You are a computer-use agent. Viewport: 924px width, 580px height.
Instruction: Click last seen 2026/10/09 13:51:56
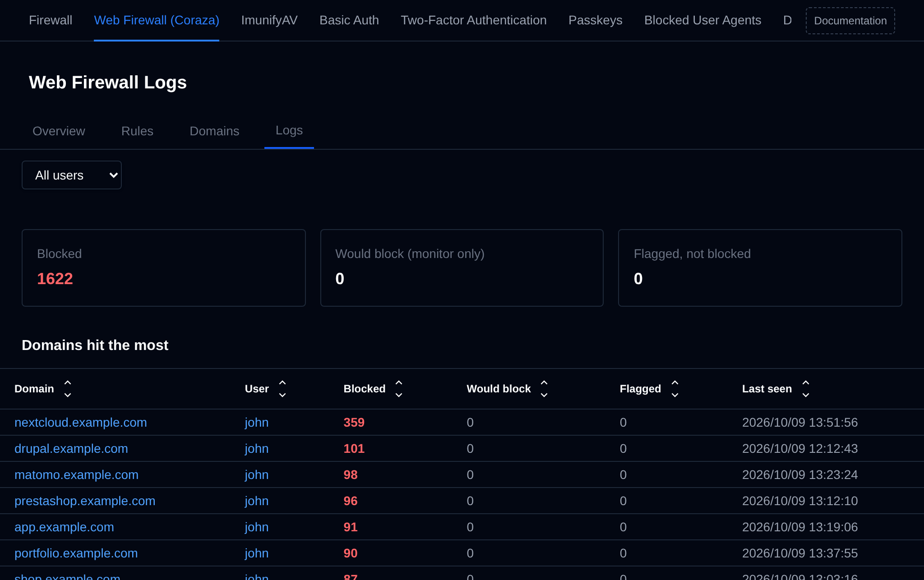800,423
